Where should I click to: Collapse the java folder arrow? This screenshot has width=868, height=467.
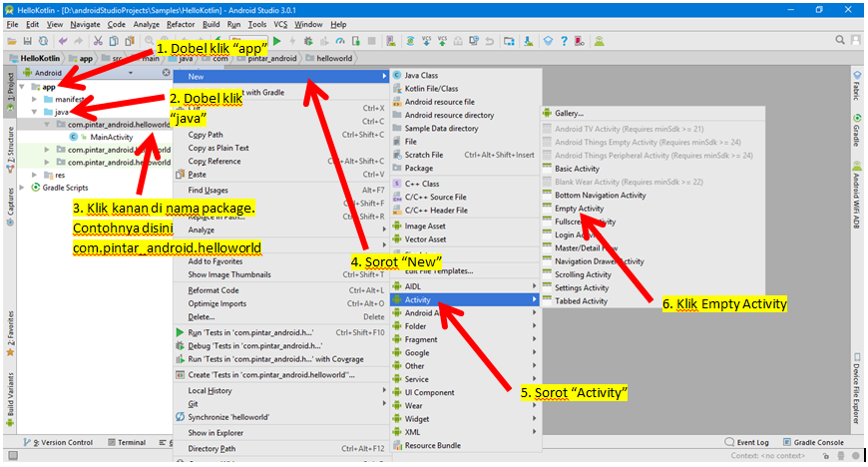pos(34,112)
